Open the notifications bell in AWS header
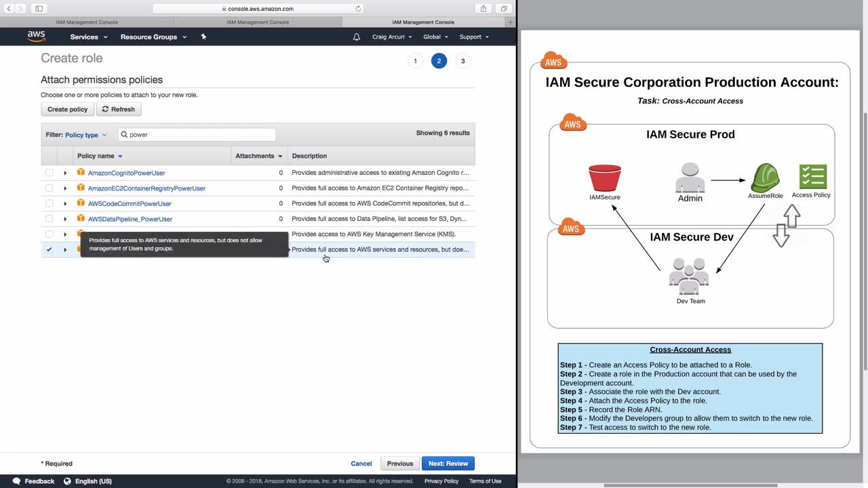Screen dimensions: 868x488 pos(357,37)
